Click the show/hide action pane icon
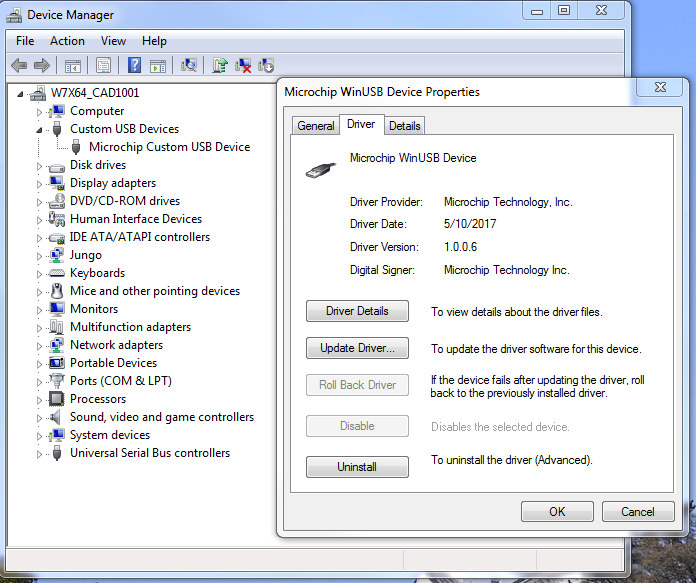Image resolution: width=696 pixels, height=583 pixels. (x=158, y=66)
